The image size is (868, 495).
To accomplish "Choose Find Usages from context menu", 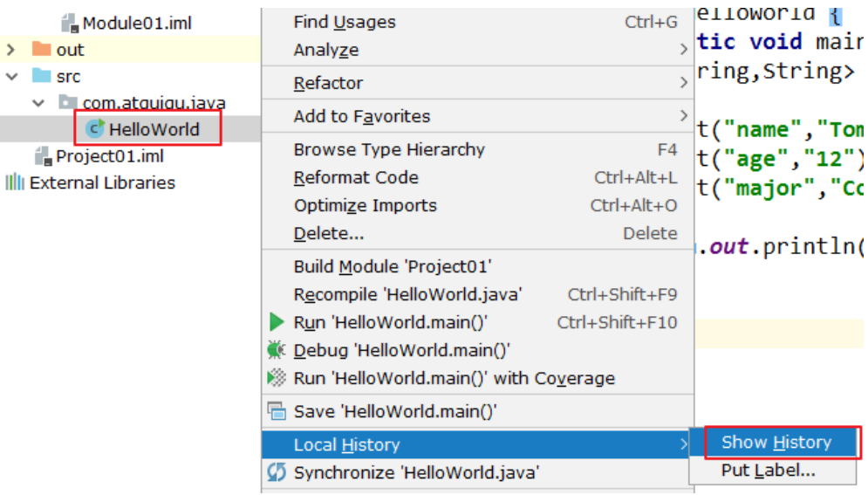I will click(478, 22).
